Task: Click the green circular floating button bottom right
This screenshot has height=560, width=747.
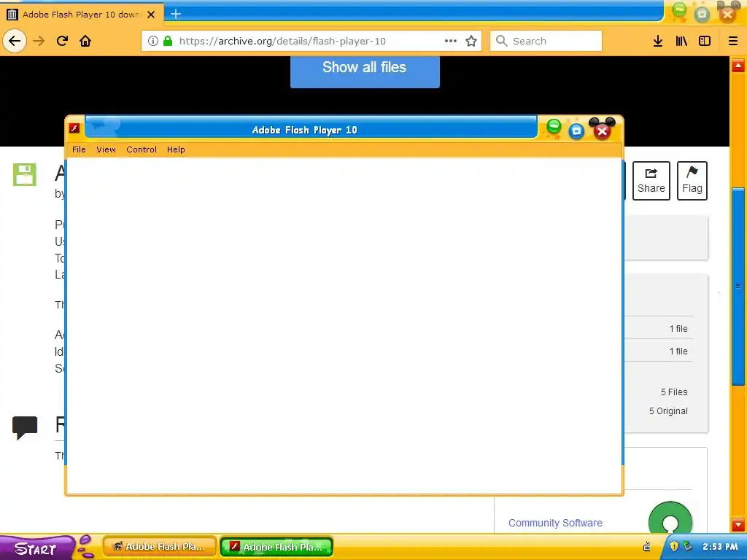Action: (670, 518)
